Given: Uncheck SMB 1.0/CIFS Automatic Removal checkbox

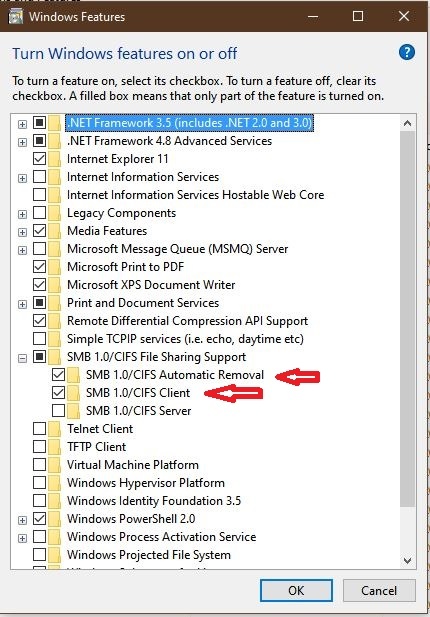Looking at the screenshot, I should (58, 375).
